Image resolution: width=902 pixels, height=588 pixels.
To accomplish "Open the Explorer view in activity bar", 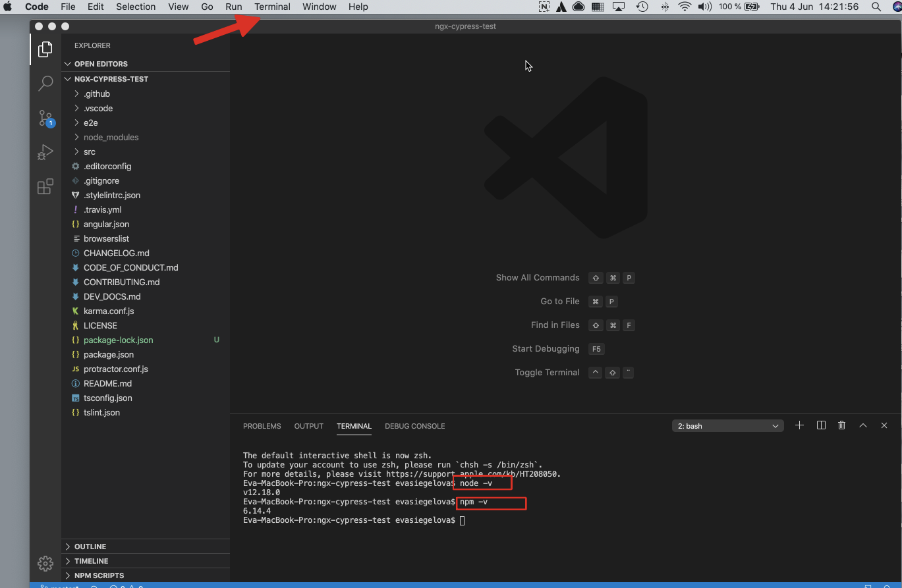I will click(x=45, y=49).
